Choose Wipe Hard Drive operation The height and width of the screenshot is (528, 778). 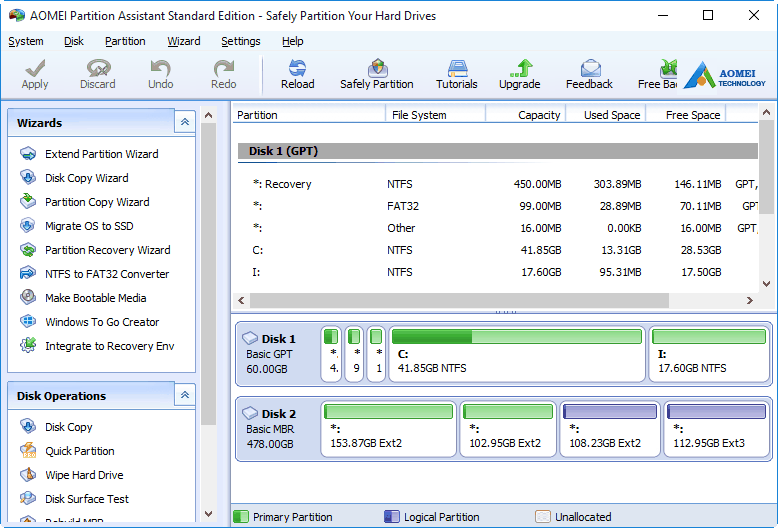[84, 475]
